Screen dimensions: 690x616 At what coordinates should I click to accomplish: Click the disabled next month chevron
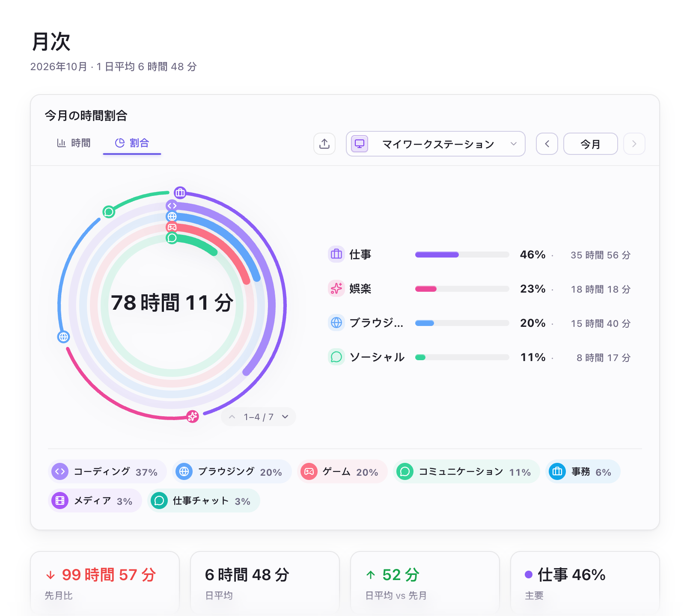[634, 144]
